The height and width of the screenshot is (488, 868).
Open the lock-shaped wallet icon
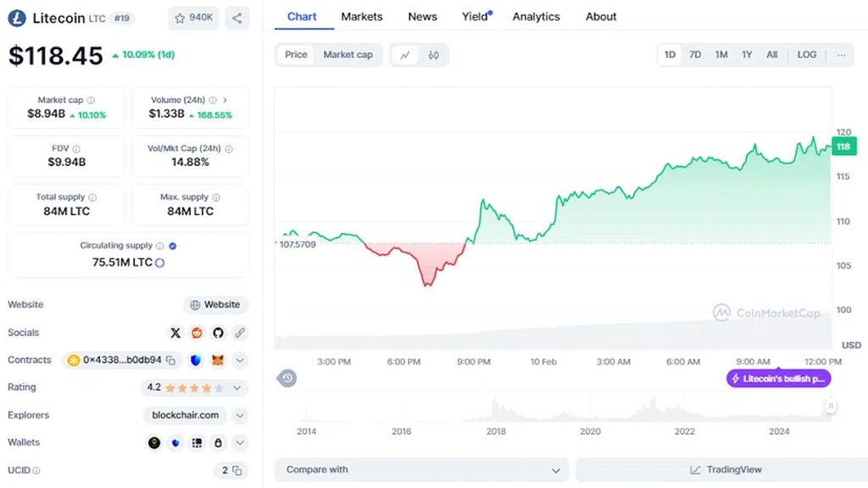[218, 442]
